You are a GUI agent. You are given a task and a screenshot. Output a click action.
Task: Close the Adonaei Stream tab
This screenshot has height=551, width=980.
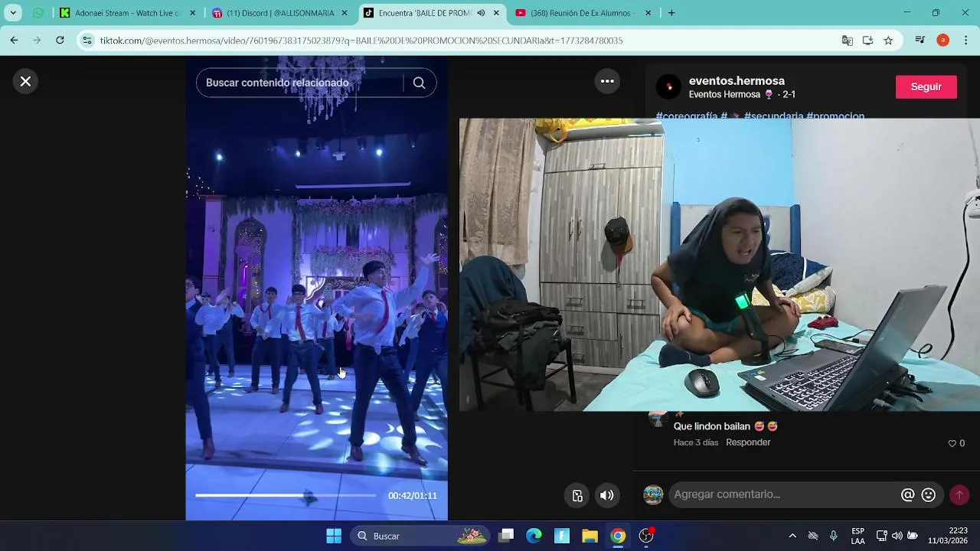coord(192,13)
